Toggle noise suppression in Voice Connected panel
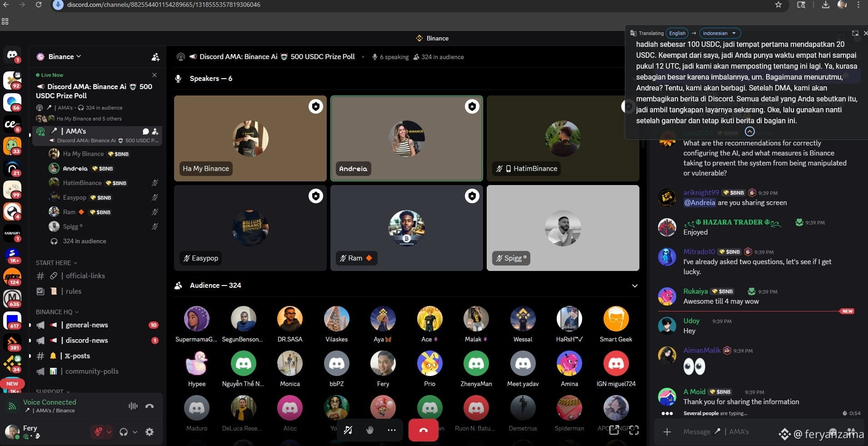This screenshot has height=446, width=868. [x=133, y=406]
